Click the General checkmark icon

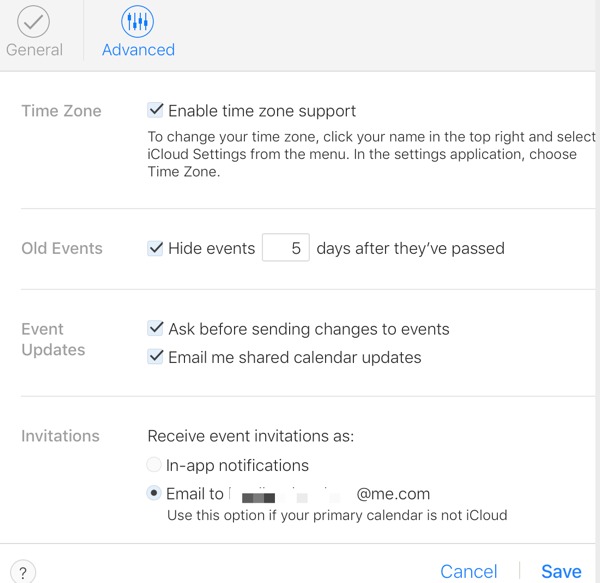33,21
